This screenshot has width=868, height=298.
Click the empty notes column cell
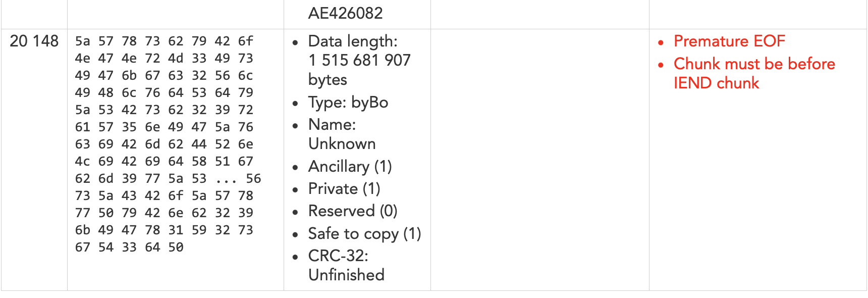click(x=539, y=160)
